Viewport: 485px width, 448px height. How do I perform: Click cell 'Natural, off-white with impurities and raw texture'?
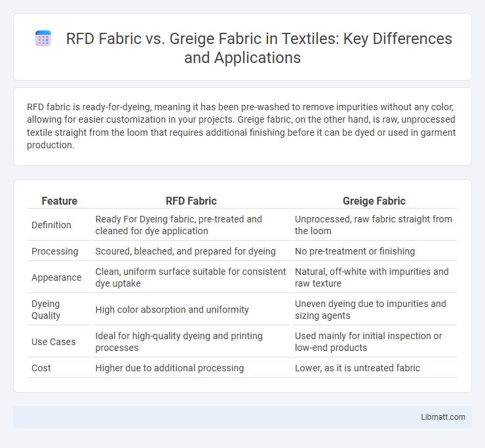[374, 277]
